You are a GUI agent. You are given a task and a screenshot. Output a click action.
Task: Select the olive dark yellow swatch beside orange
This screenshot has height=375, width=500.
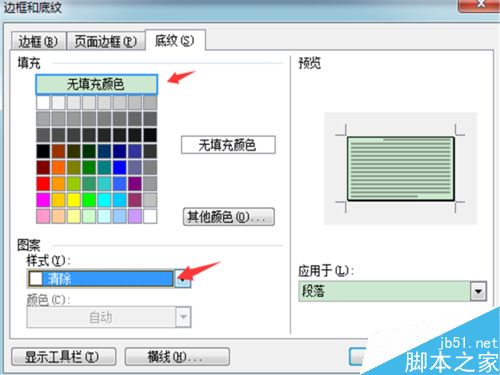click(x=74, y=167)
